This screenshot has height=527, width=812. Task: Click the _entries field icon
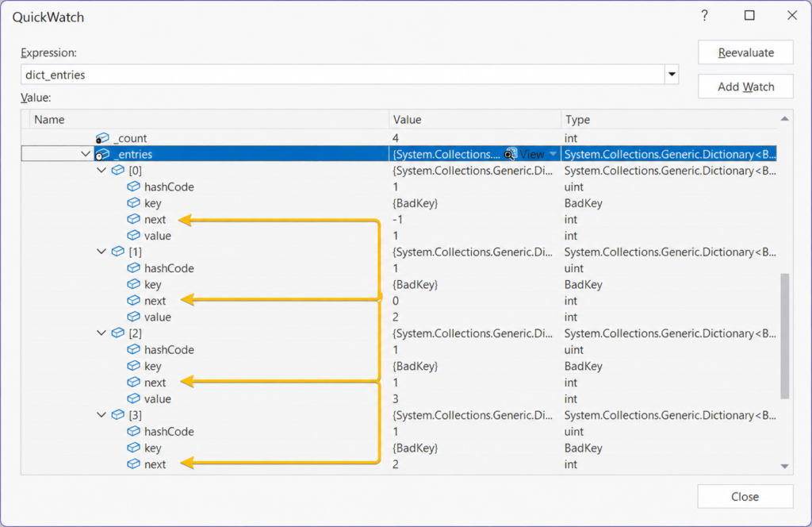[x=102, y=154]
